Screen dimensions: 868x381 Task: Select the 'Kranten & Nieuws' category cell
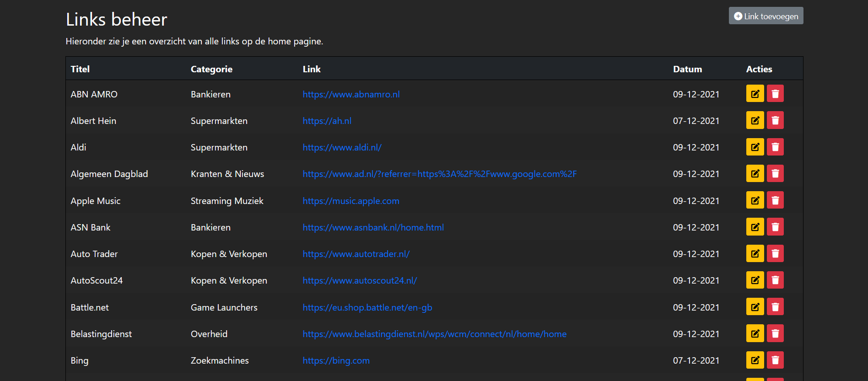[x=227, y=174]
